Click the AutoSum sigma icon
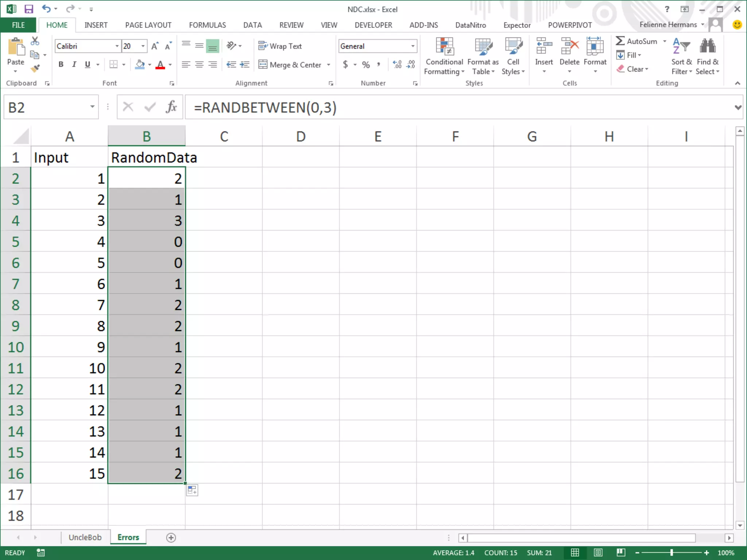The height and width of the screenshot is (560, 747). pyautogui.click(x=620, y=41)
